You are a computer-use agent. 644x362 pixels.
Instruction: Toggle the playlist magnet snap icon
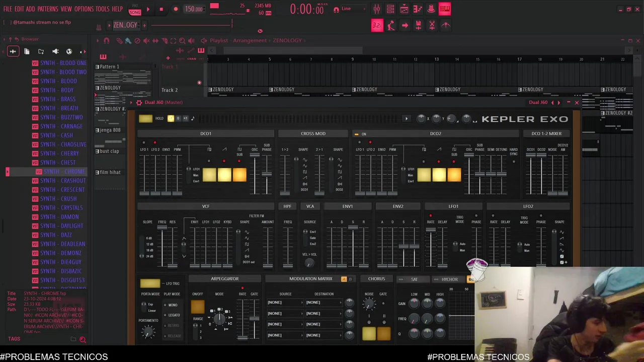107,40
